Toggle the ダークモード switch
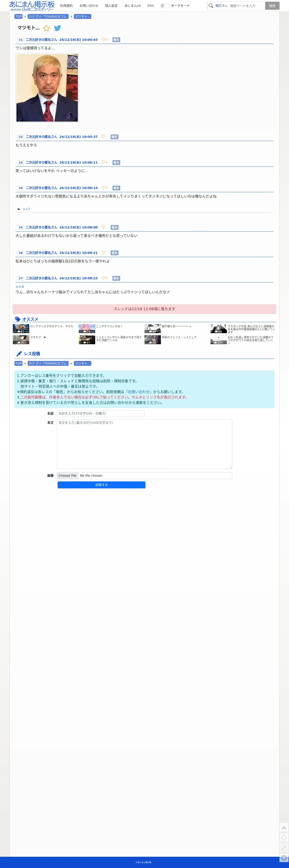 [165, 6]
